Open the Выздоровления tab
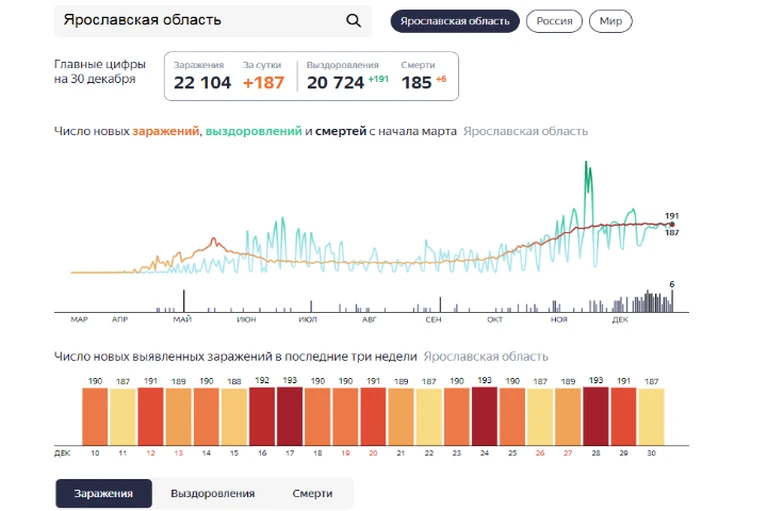 click(213, 493)
